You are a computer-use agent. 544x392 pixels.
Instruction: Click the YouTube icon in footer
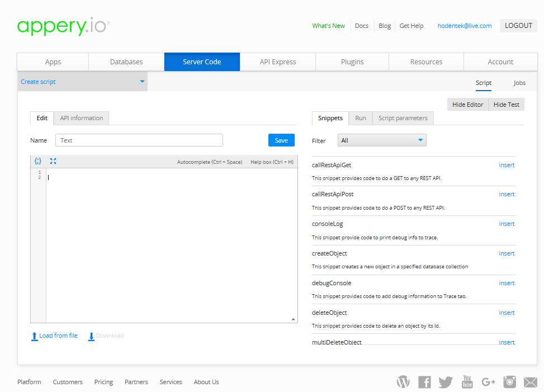467,382
